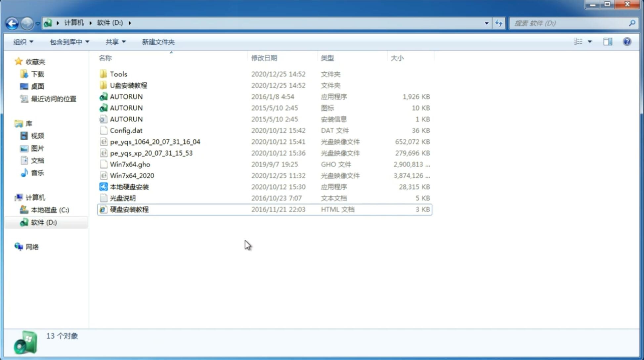This screenshot has width=644, height=360.
Task: Open the U盘安装教程 folder
Action: (x=128, y=85)
